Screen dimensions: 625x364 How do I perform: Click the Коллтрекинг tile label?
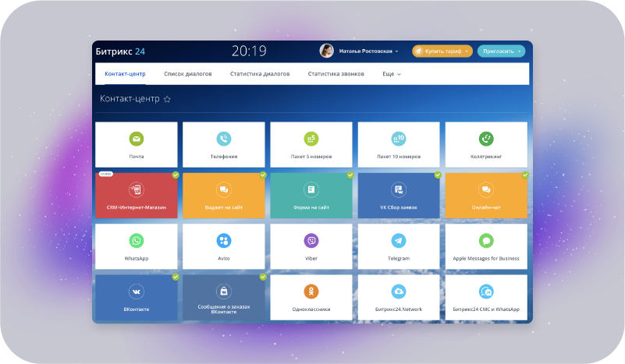click(x=486, y=157)
